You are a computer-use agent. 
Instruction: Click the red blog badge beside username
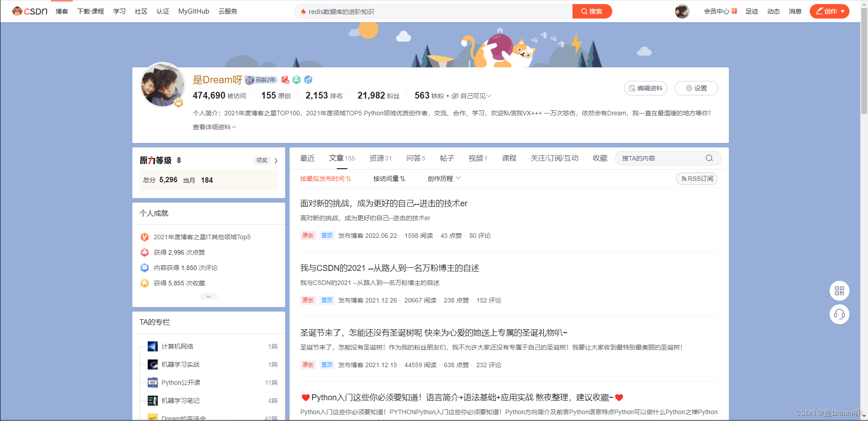click(x=285, y=80)
